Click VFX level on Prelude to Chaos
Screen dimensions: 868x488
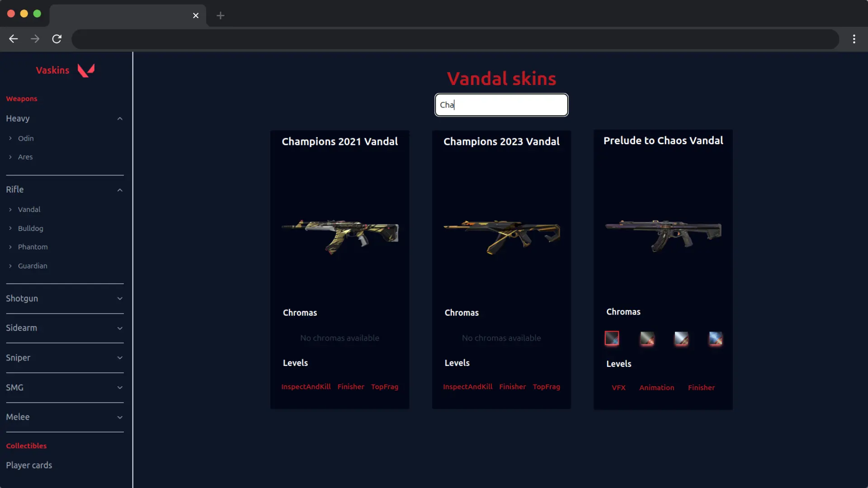coord(618,388)
